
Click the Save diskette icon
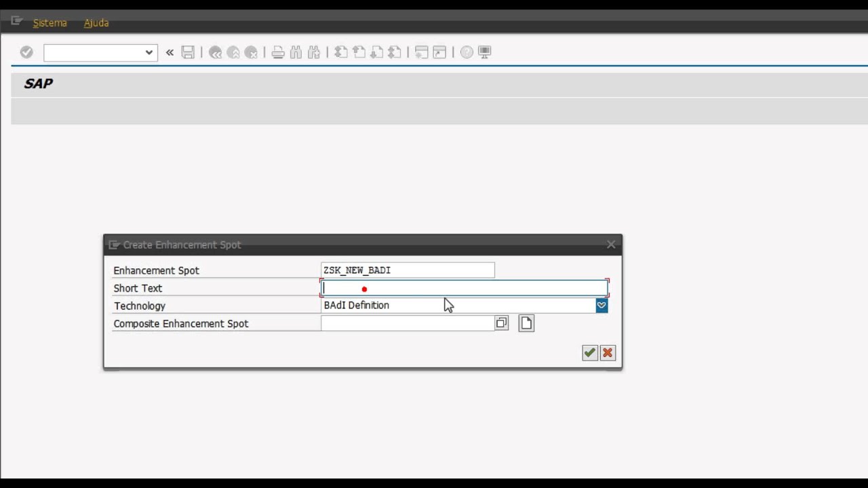point(188,52)
